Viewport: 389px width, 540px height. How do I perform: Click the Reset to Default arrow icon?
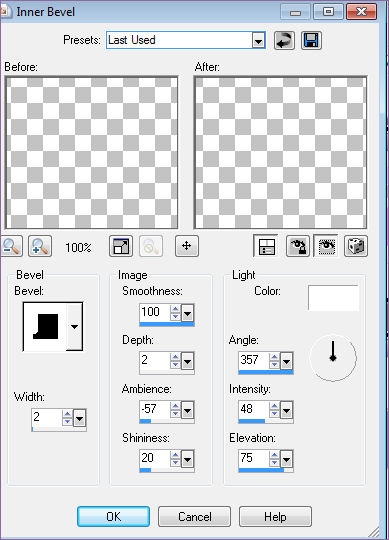284,40
